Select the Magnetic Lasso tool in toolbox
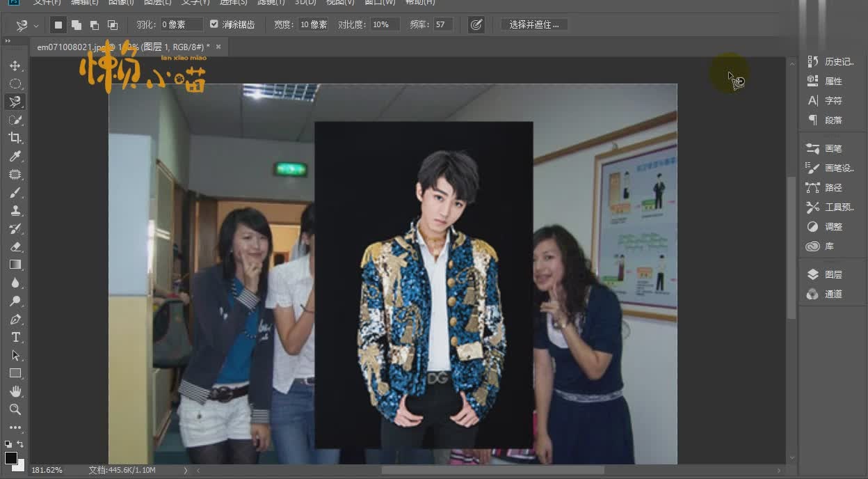 tap(15, 102)
